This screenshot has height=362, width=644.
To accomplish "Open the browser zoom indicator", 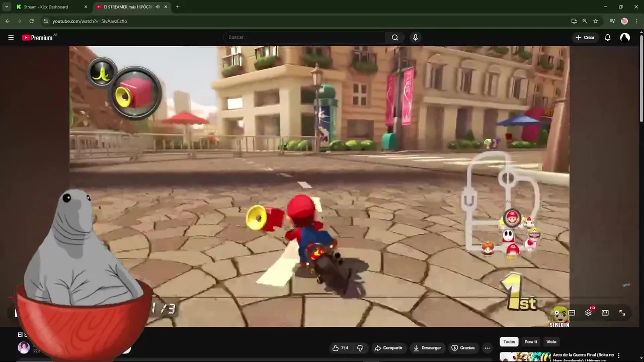I will (x=585, y=21).
